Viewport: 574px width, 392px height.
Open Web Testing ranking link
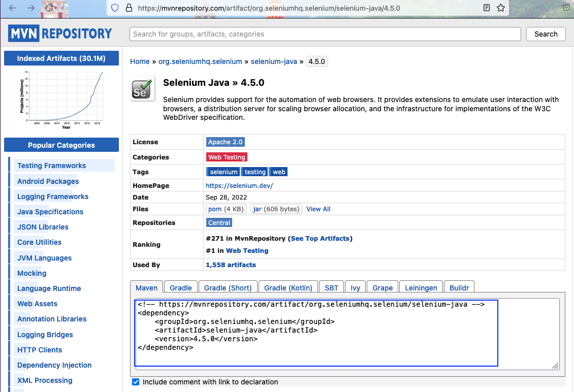(x=247, y=250)
